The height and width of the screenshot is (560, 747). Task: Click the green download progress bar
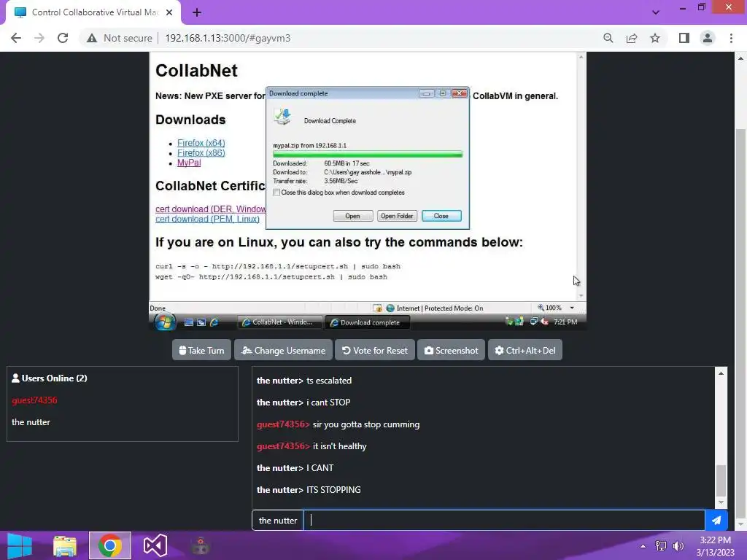click(368, 154)
